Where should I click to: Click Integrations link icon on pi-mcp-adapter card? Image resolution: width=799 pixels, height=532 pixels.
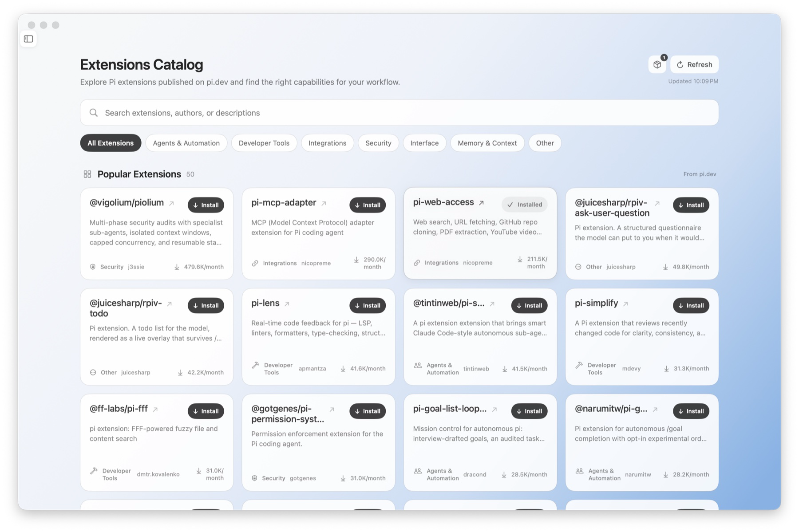[x=255, y=264]
